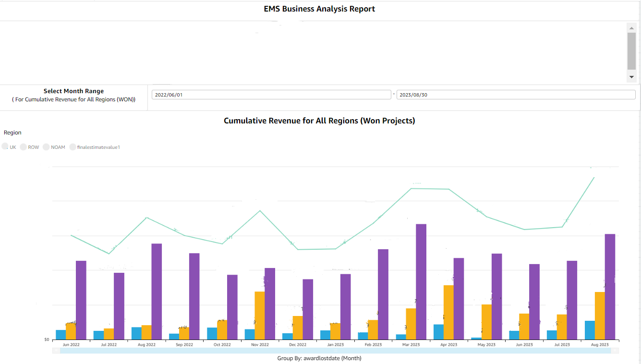Click the down arrow on the vertical scrollbar

[631, 76]
